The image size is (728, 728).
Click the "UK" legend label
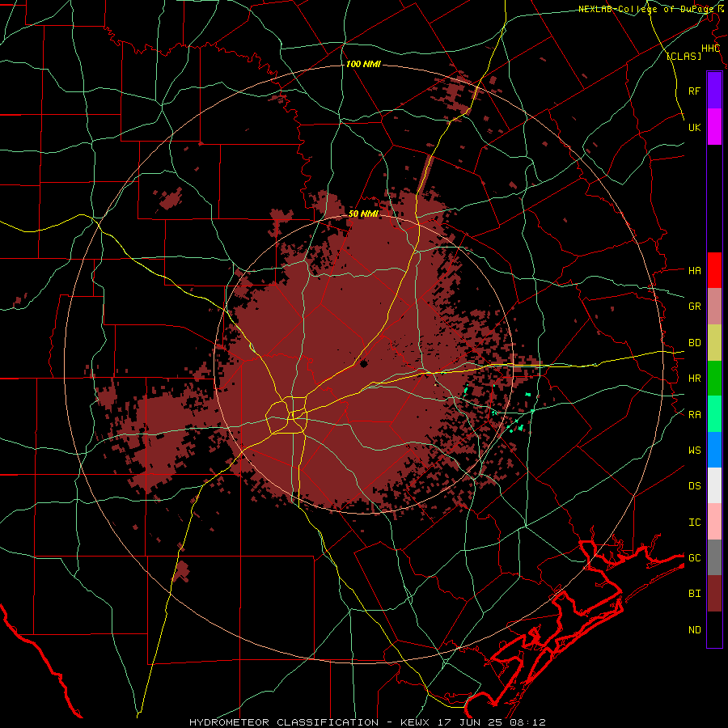pos(694,127)
